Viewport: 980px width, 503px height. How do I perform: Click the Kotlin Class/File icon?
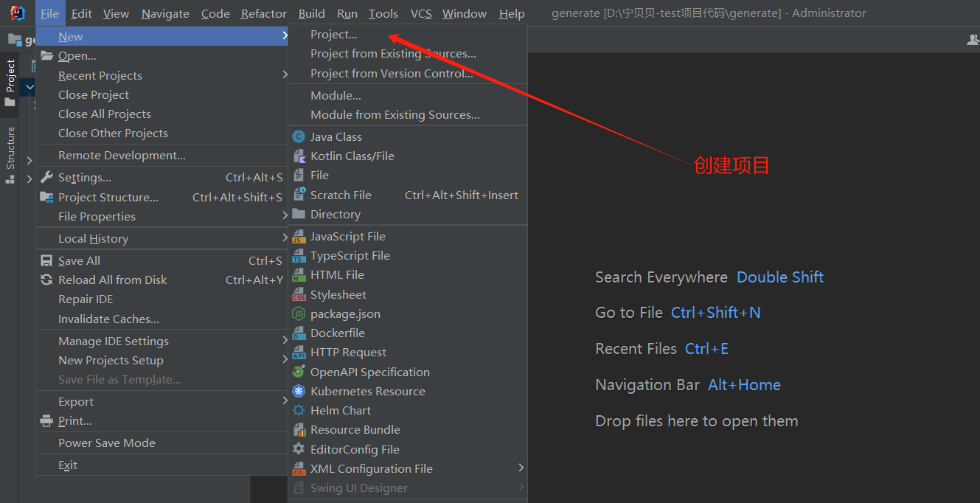[x=299, y=156]
